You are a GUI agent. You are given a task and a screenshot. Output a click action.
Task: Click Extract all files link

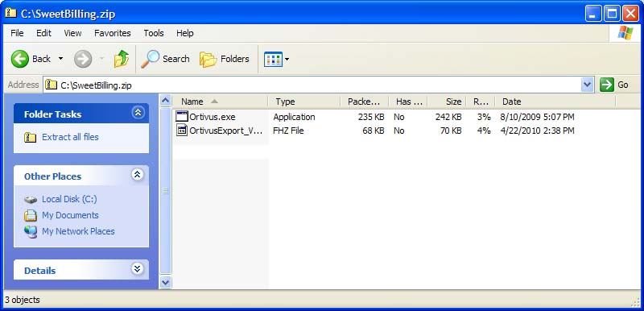pyautogui.click(x=70, y=137)
